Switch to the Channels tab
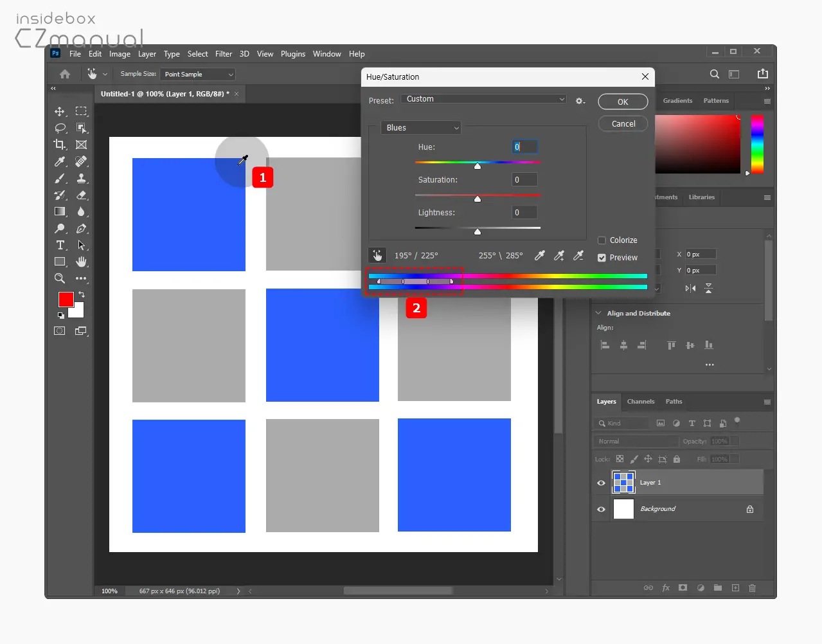822x644 pixels. pyautogui.click(x=641, y=402)
